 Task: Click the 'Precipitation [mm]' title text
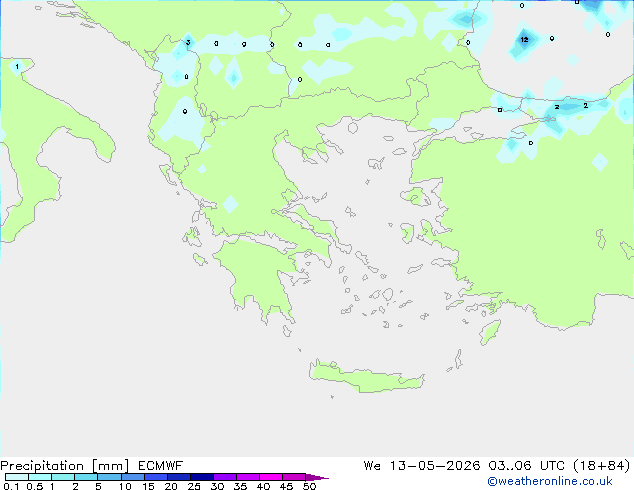[65, 466]
